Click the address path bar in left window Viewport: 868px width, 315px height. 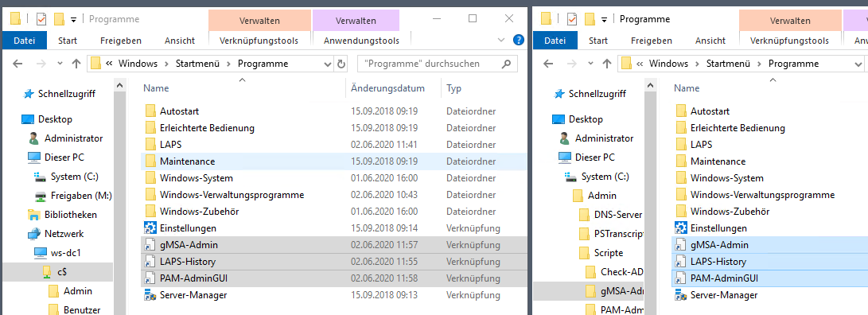click(211, 64)
